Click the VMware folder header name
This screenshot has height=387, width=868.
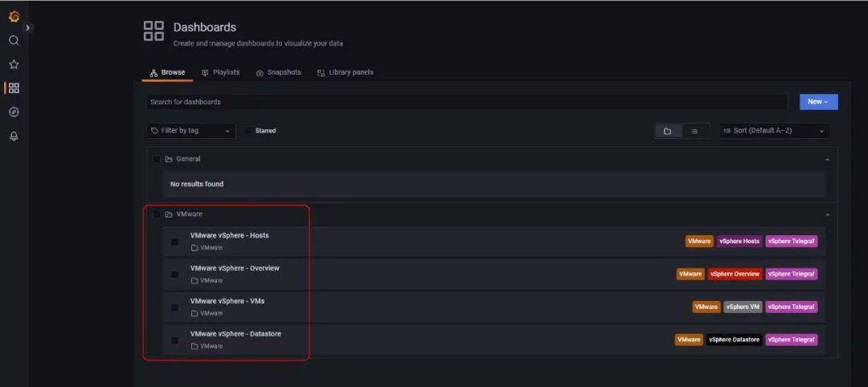(189, 214)
